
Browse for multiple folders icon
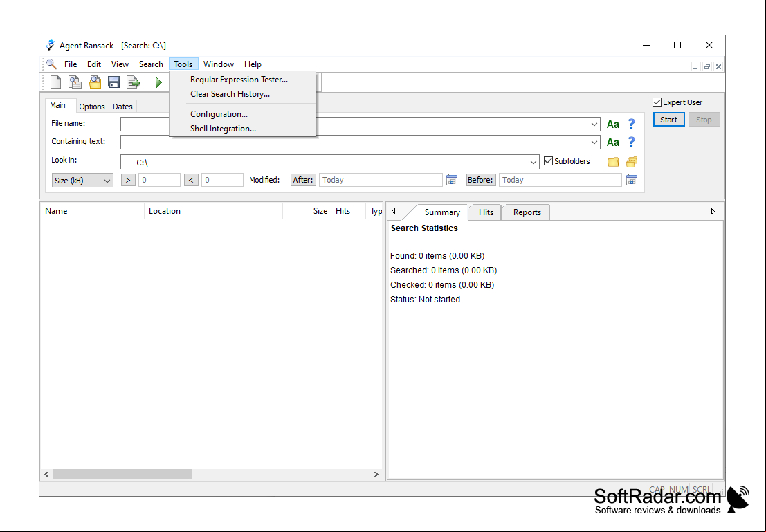click(x=632, y=162)
